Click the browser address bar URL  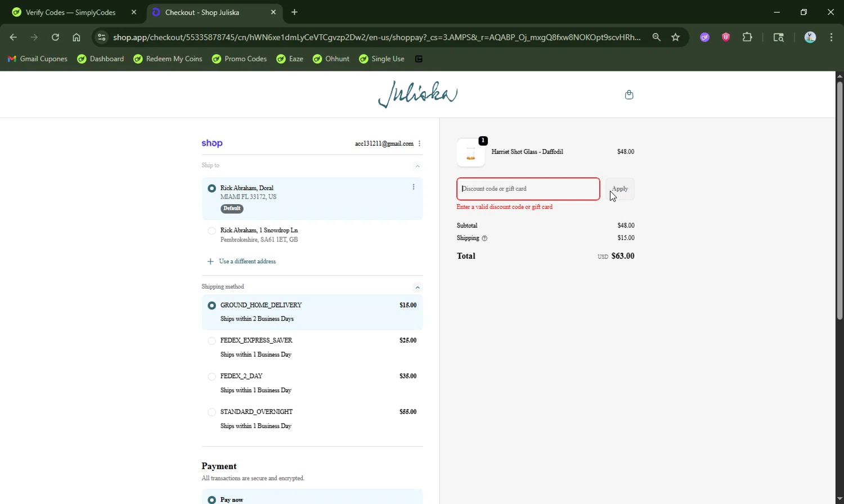click(376, 37)
